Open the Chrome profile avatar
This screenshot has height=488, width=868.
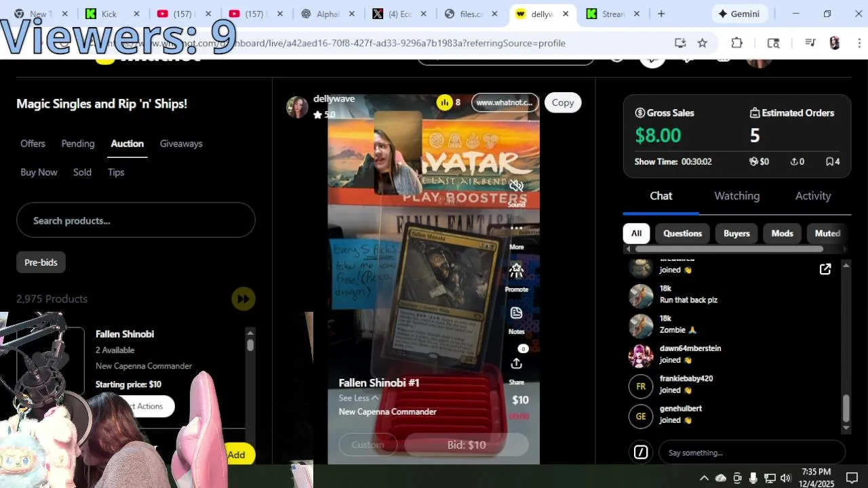(x=835, y=43)
